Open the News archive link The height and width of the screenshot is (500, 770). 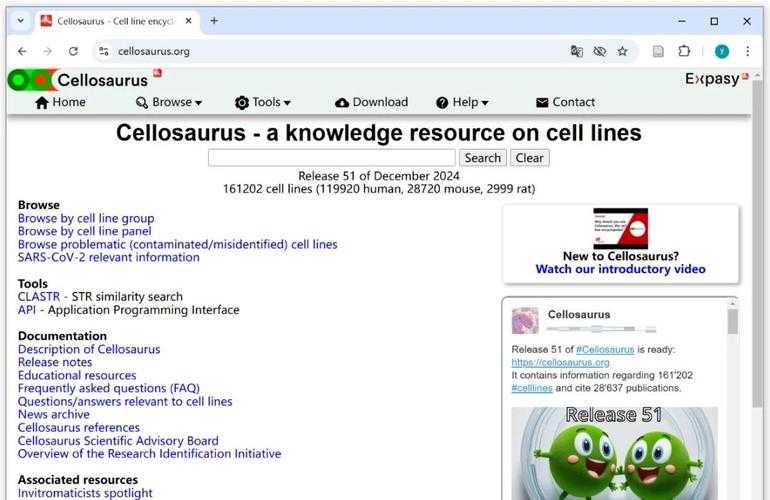(x=54, y=414)
